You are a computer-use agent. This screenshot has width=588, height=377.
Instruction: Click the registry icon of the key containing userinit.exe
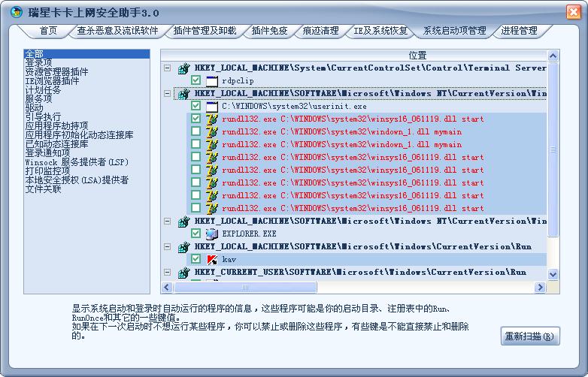point(183,94)
